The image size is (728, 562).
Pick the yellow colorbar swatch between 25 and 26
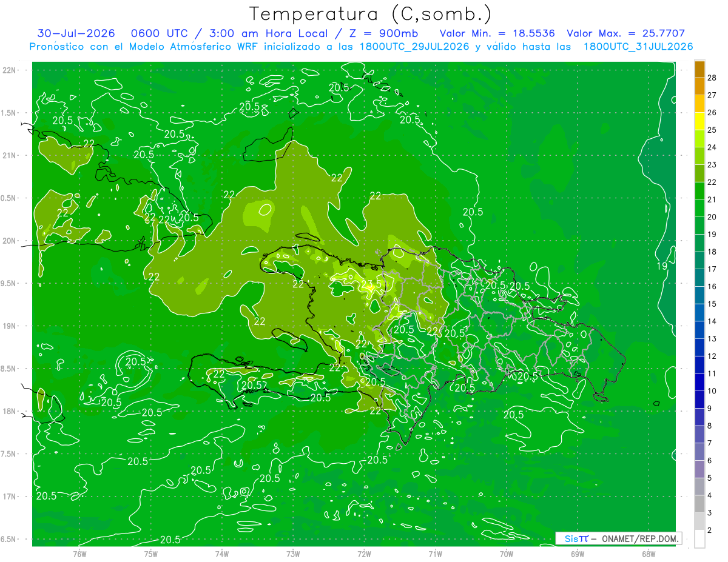coord(699,121)
